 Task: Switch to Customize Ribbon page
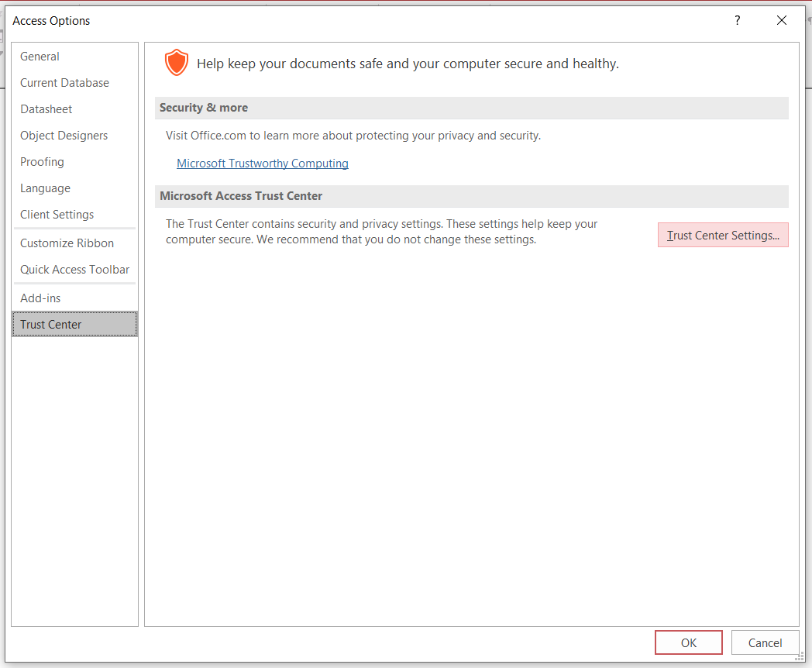tap(67, 243)
